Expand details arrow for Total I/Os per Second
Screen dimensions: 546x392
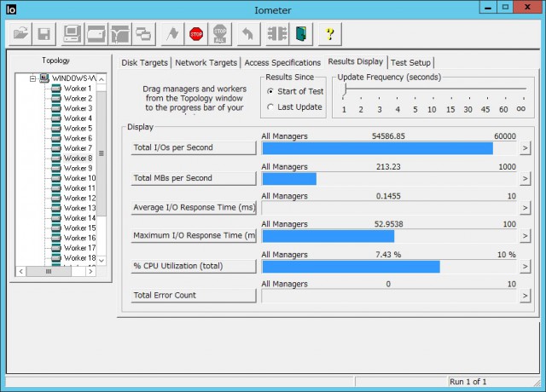[526, 148]
